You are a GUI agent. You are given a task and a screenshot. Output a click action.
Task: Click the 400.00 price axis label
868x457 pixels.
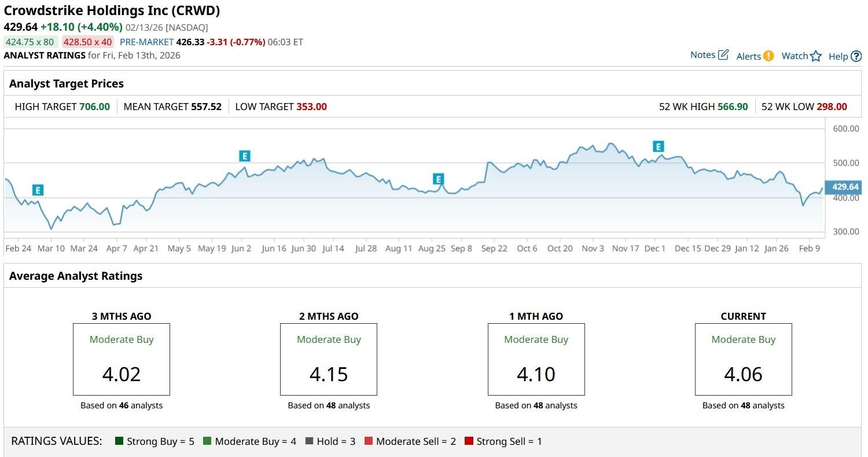point(846,198)
